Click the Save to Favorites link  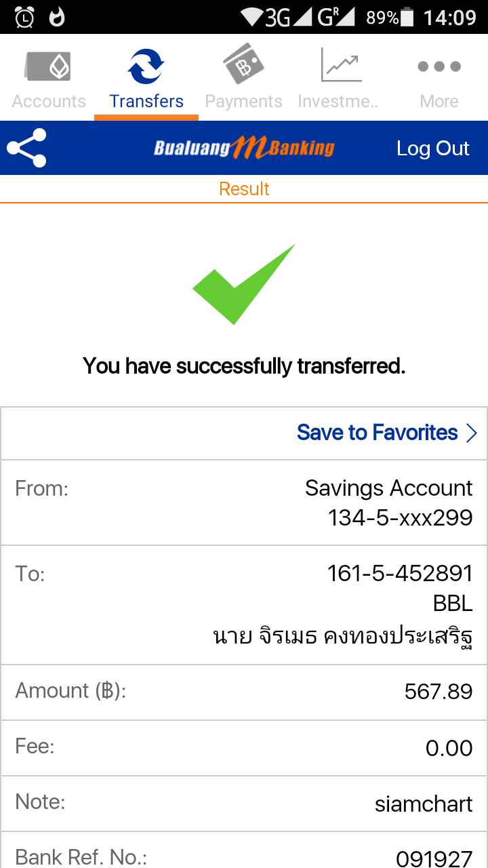pos(377,433)
